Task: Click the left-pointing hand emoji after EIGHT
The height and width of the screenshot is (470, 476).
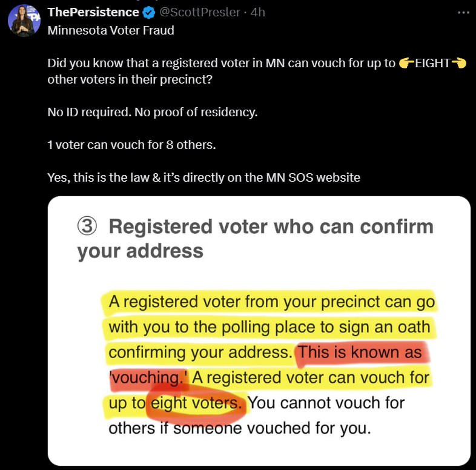Action: click(x=459, y=64)
